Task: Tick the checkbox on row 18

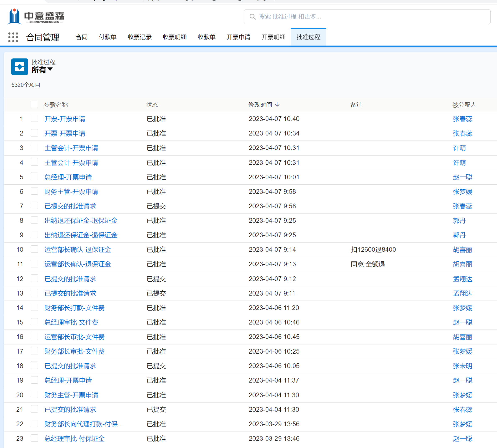Action: click(x=34, y=366)
